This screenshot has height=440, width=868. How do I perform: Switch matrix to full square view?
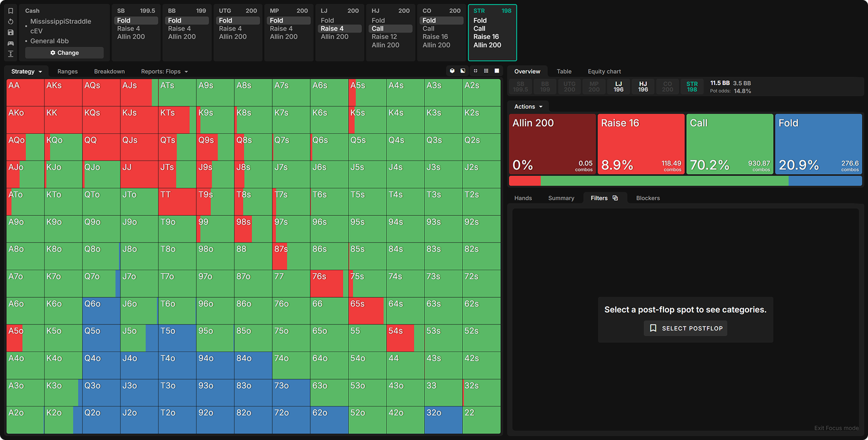(x=497, y=71)
